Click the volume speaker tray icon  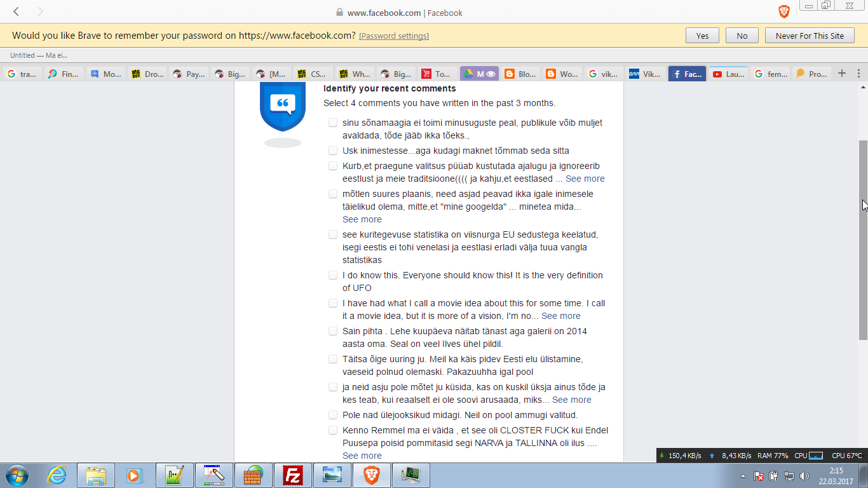coord(804,476)
